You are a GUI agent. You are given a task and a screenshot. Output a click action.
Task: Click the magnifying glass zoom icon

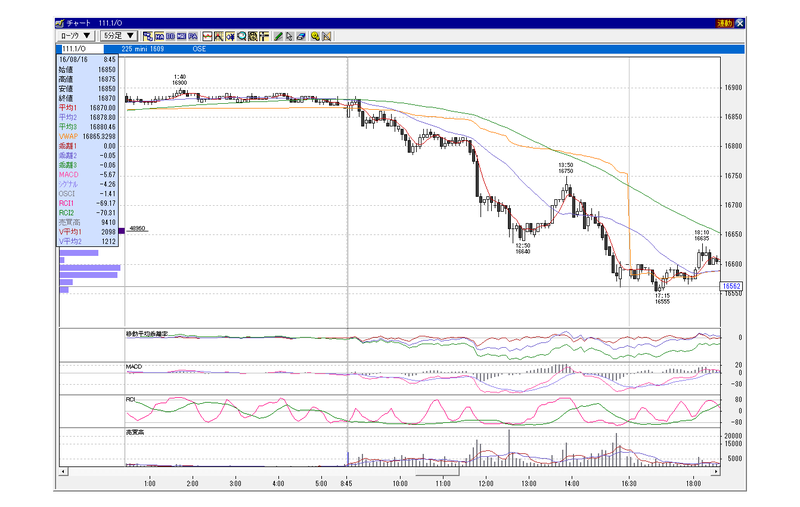coord(242,36)
